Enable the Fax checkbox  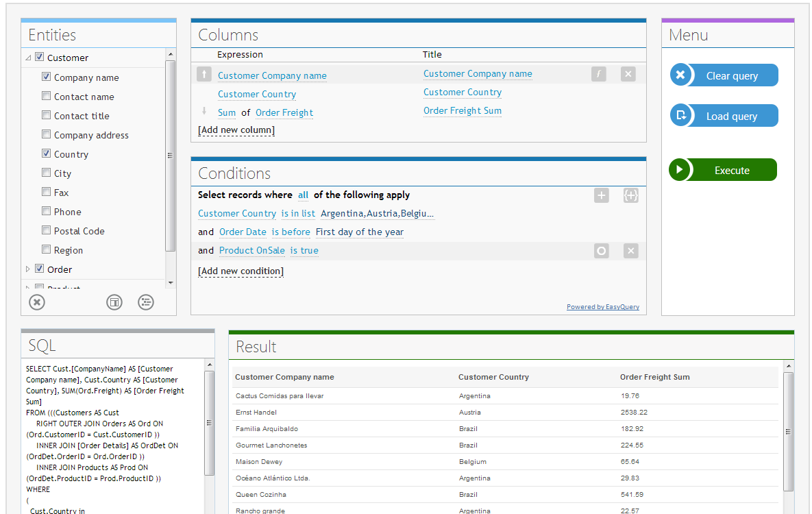(x=46, y=192)
